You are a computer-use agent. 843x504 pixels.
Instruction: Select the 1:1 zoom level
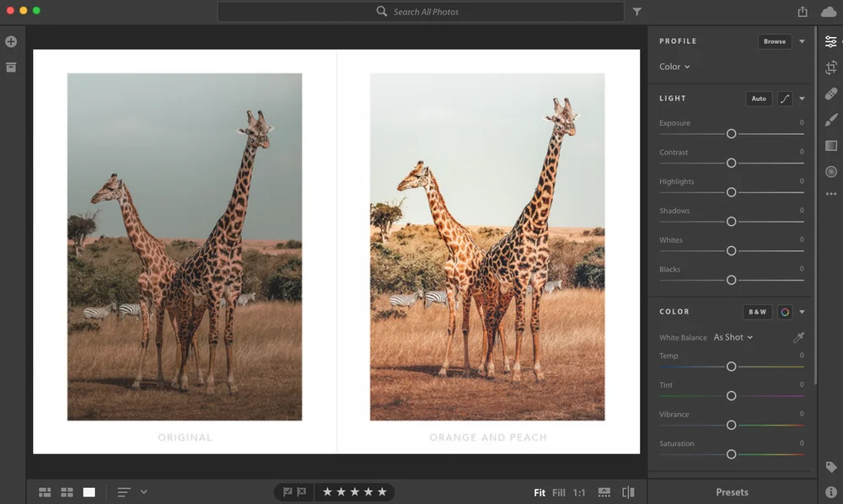(580, 492)
